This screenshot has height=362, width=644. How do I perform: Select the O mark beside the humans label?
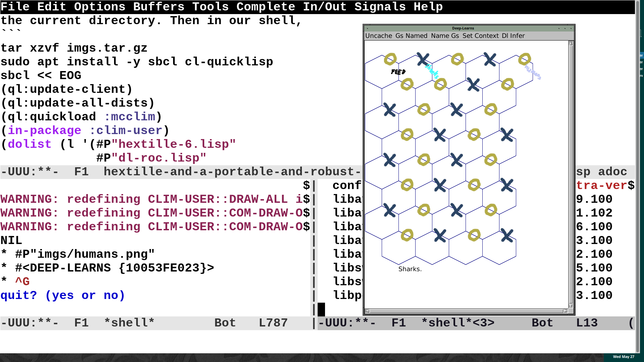(x=525, y=59)
